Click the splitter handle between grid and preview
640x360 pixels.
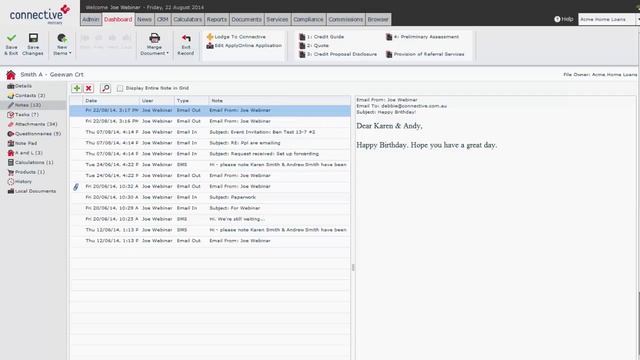353,267
